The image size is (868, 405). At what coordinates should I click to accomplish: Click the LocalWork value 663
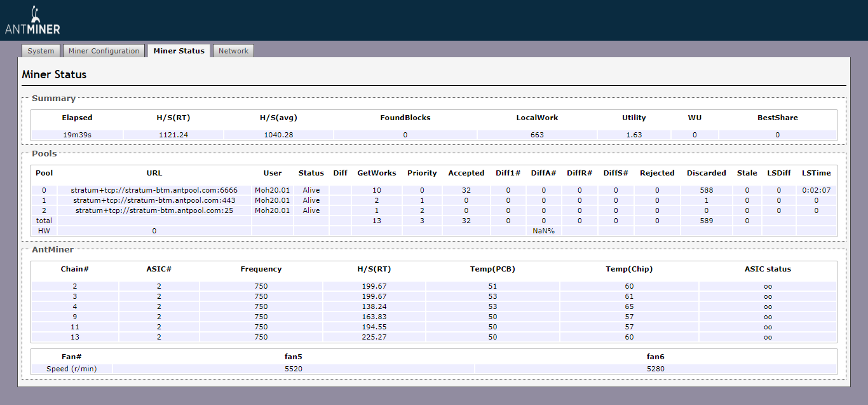coord(537,135)
